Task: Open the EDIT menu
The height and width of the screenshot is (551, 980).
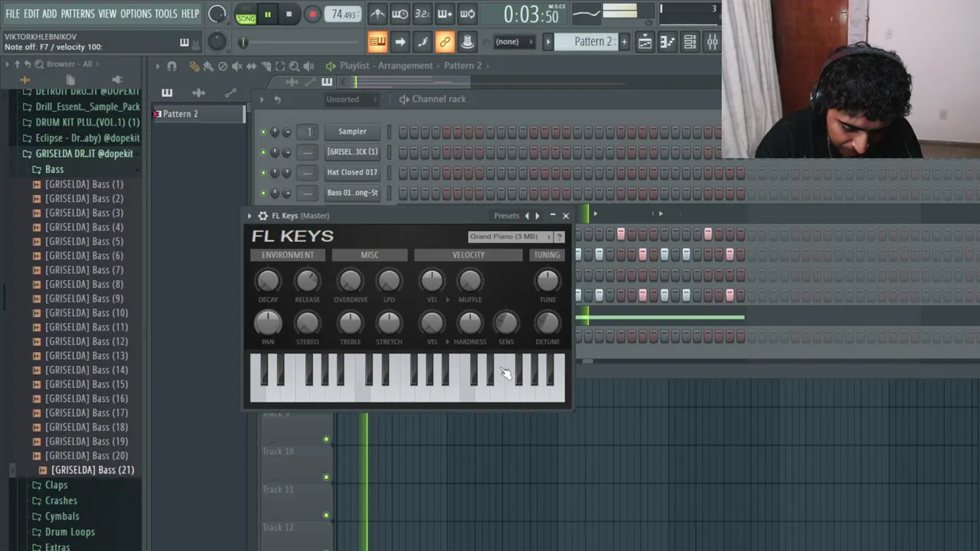Action: 31,14
